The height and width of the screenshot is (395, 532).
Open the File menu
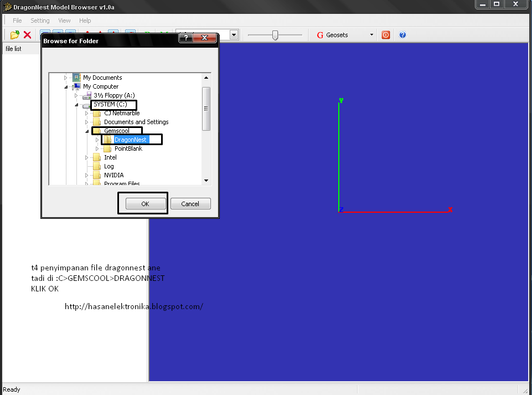pos(17,20)
